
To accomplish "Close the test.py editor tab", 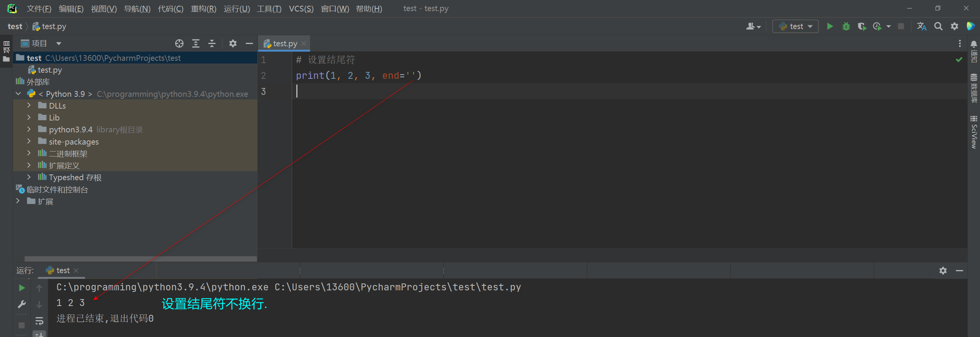I will pyautogui.click(x=304, y=44).
